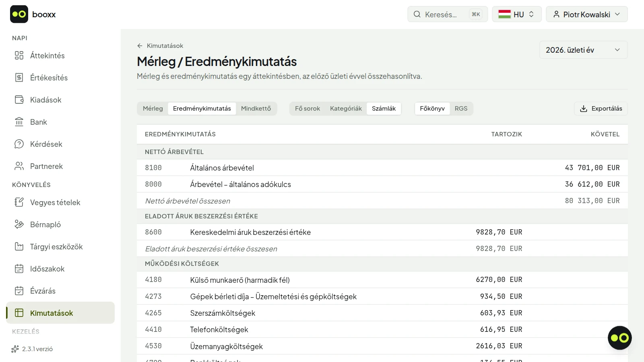The width and height of the screenshot is (644, 362).
Task: Click row 4265 Szerszámköltségek
Action: (x=382, y=313)
